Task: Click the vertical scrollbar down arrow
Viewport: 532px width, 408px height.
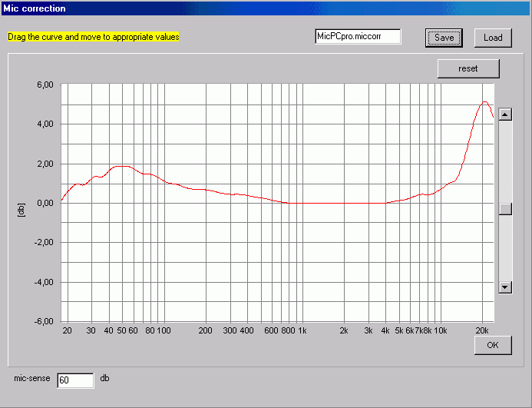Action: click(505, 287)
